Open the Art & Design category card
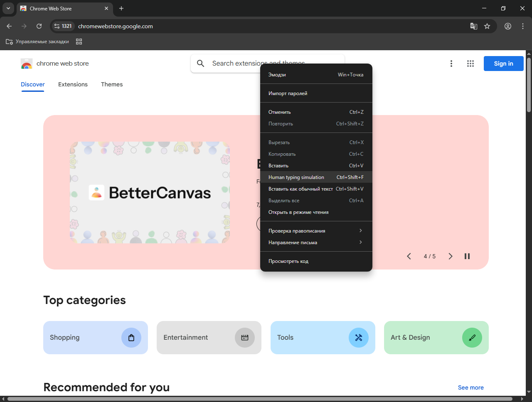 (x=436, y=338)
